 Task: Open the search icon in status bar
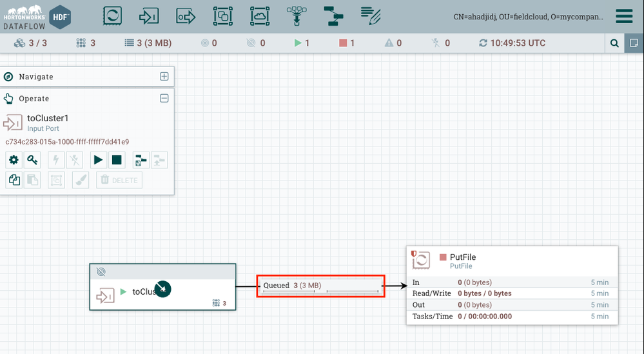(614, 43)
